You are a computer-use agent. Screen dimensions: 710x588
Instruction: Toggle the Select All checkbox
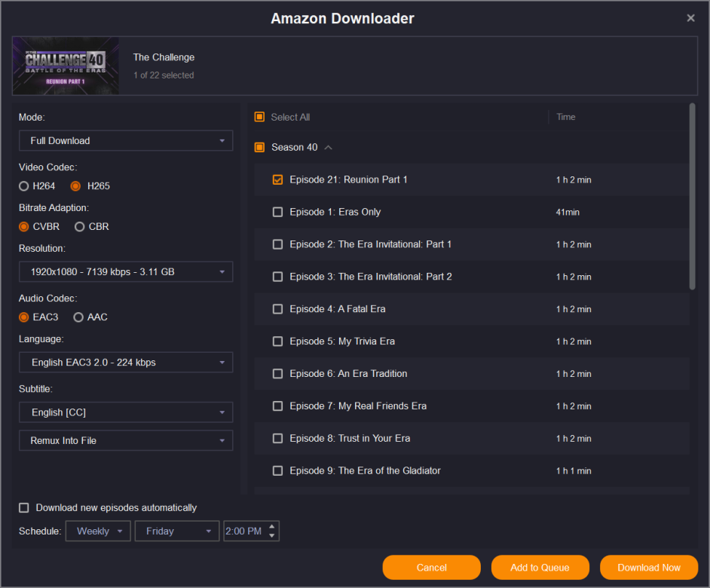[259, 117]
